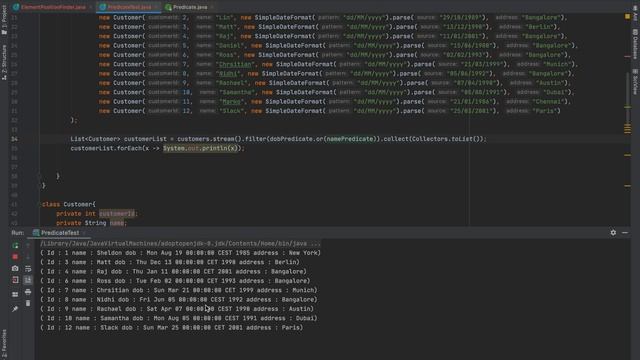Close the PredicateTest Run tab
This screenshot has height=360, width=640.
84,233
